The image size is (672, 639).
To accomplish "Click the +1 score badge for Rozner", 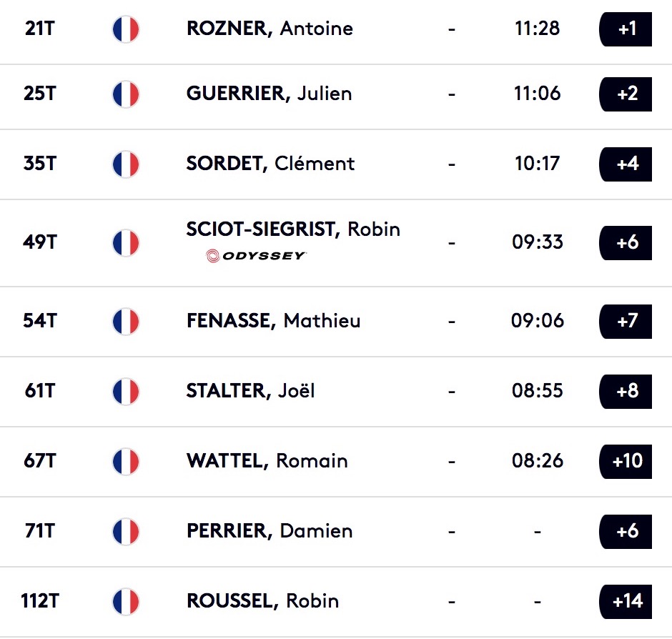I will click(x=626, y=29).
